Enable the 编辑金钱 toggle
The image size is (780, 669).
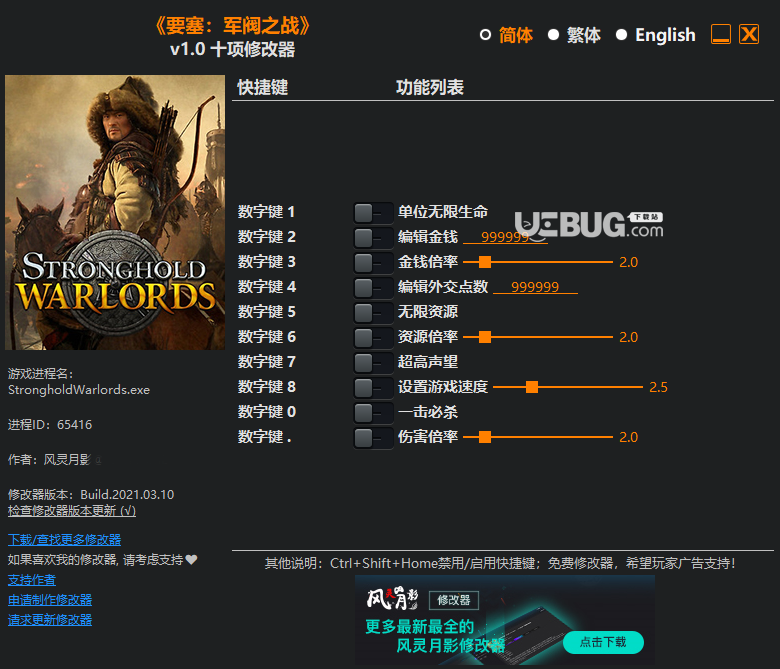(374, 237)
